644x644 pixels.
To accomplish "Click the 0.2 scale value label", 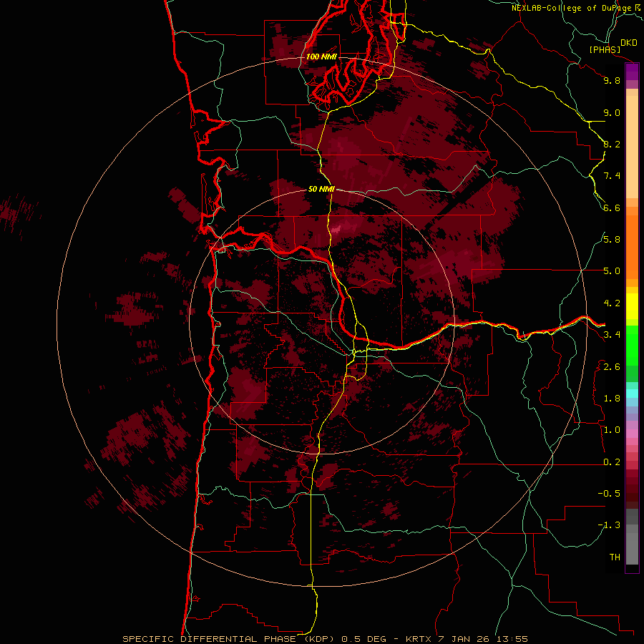I will (x=612, y=462).
